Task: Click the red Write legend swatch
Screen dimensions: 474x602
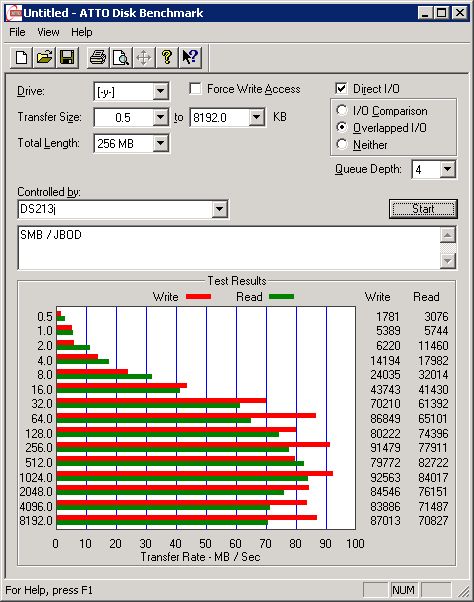Action: click(x=198, y=297)
